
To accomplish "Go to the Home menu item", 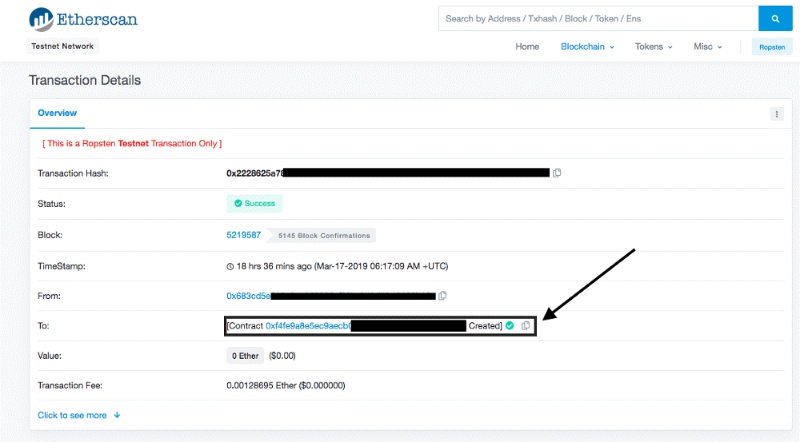I will coord(527,47).
